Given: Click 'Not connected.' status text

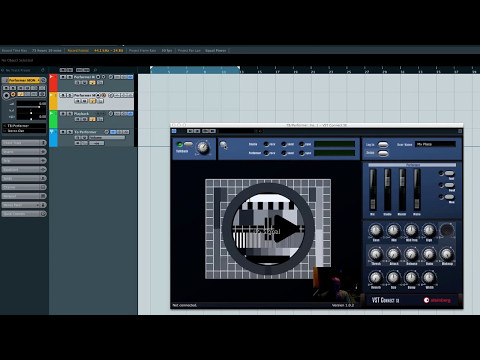Looking at the screenshot, I should (x=185, y=305).
